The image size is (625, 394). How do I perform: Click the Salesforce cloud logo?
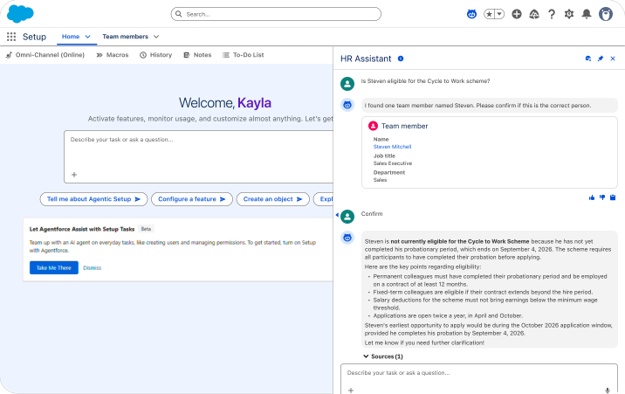point(20,14)
